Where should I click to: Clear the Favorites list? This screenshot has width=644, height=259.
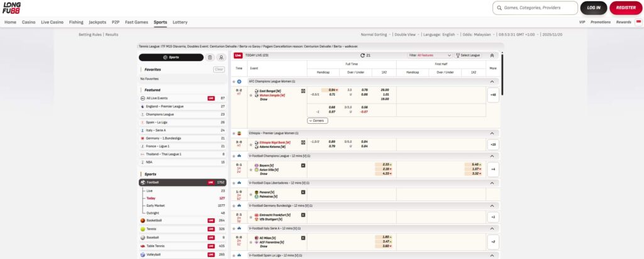point(219,69)
